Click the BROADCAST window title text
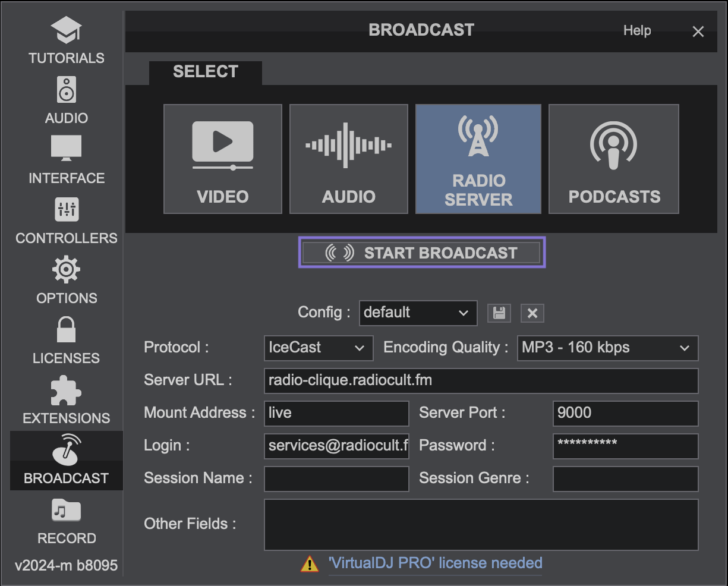The width and height of the screenshot is (728, 586). point(421,30)
